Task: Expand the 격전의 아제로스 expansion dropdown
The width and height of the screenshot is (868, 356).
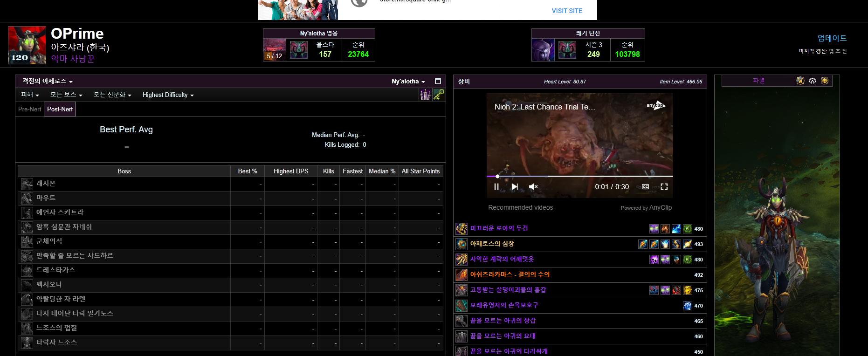Action: click(x=48, y=81)
